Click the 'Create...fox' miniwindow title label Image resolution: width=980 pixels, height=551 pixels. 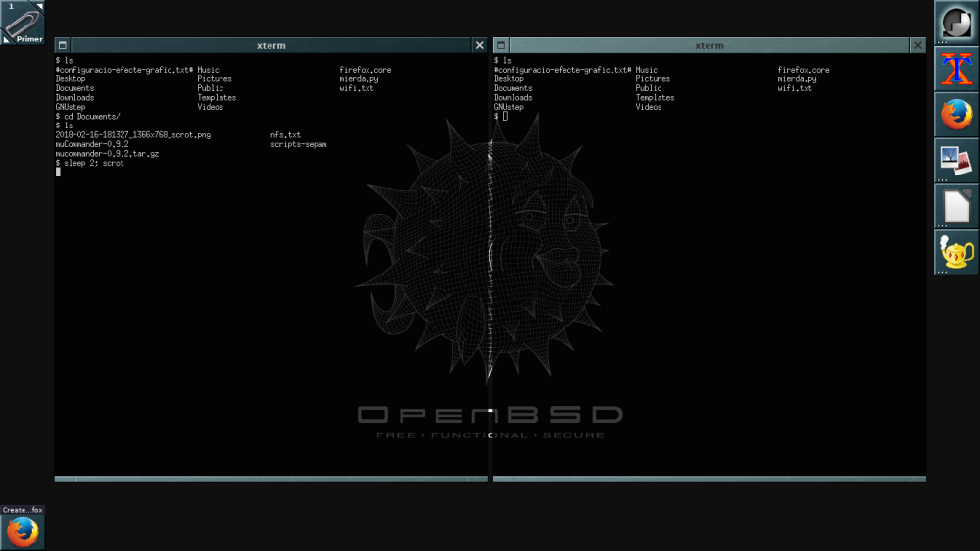[23, 510]
